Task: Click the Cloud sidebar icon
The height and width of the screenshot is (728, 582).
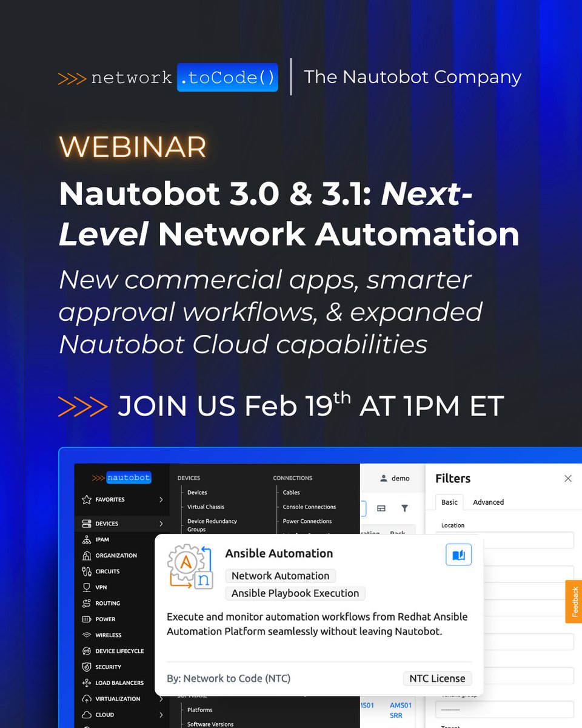Action: (86, 715)
